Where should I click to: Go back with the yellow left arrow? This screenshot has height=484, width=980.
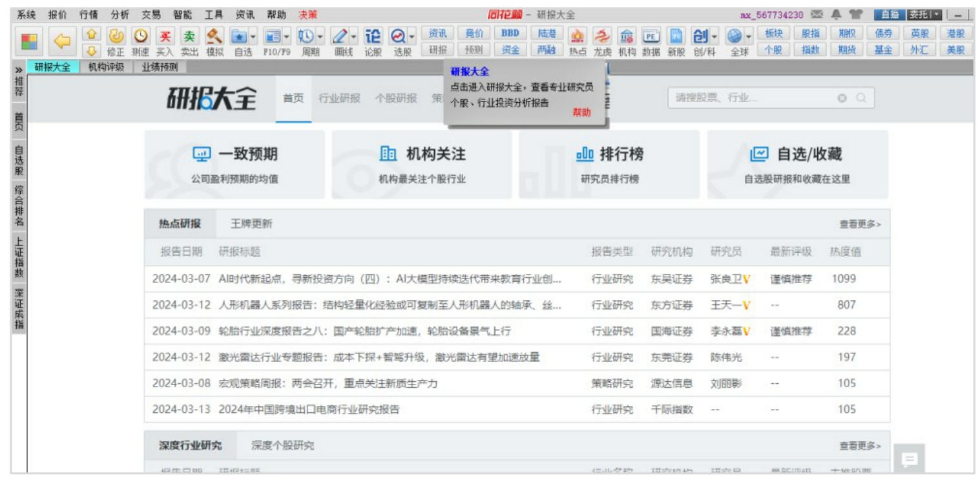pos(62,42)
